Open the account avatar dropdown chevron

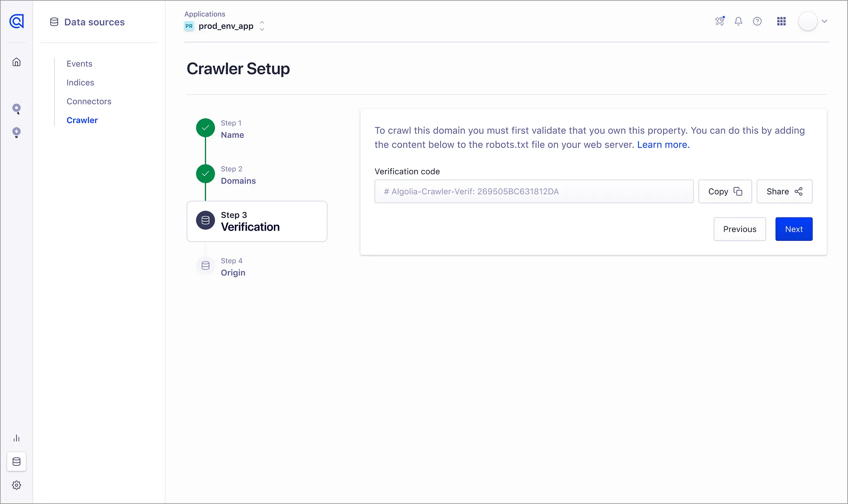point(824,21)
